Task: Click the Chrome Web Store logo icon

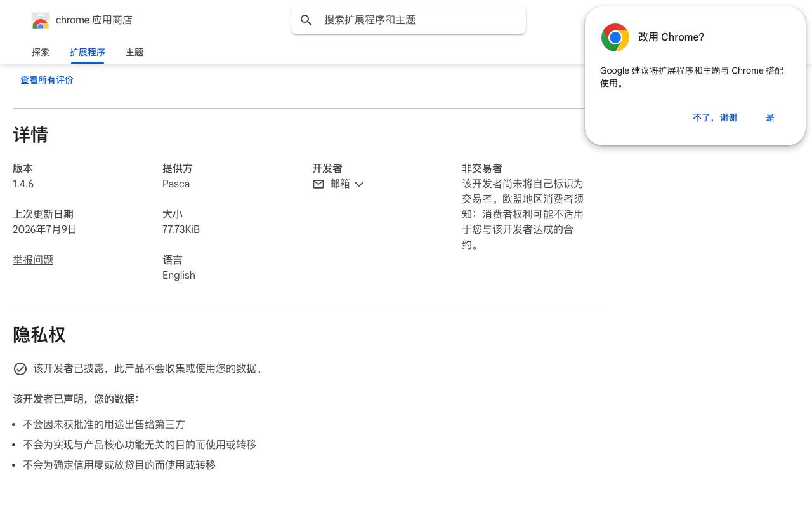Action: 41,20
